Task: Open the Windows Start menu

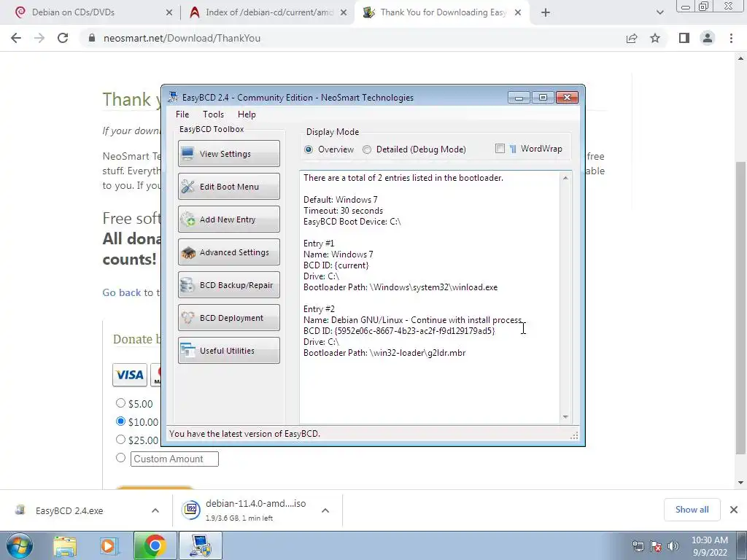Action: pos(19,545)
